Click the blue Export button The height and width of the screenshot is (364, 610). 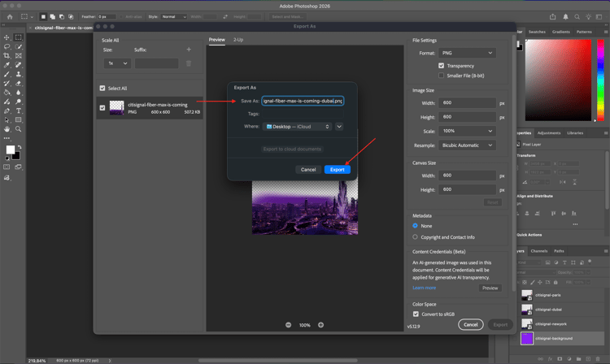click(x=337, y=169)
